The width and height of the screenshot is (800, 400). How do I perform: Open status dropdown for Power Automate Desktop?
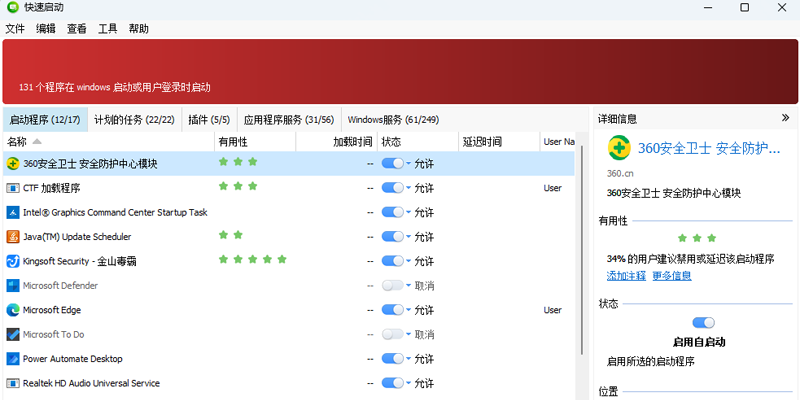click(x=409, y=359)
